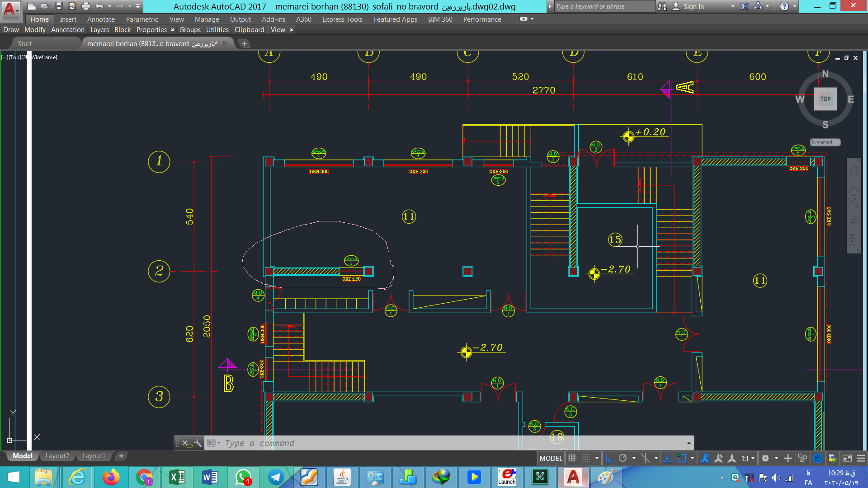The height and width of the screenshot is (488, 868).
Task: Click the MODEL space button in status bar
Action: (x=551, y=458)
